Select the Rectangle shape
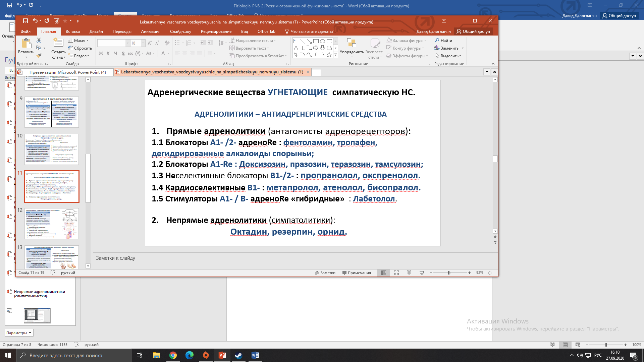This screenshot has width=644, height=362. 316,41
